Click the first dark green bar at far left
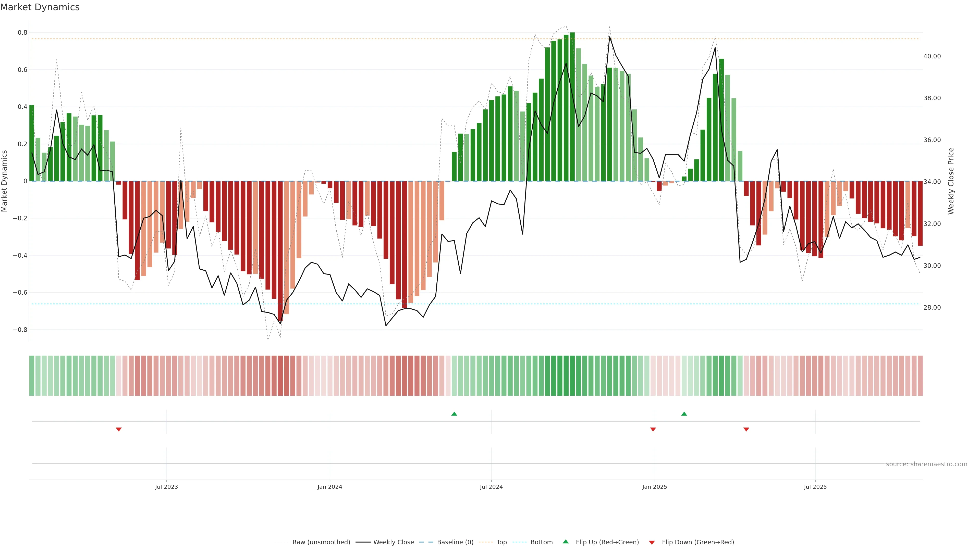980x551 pixels. 32,143
